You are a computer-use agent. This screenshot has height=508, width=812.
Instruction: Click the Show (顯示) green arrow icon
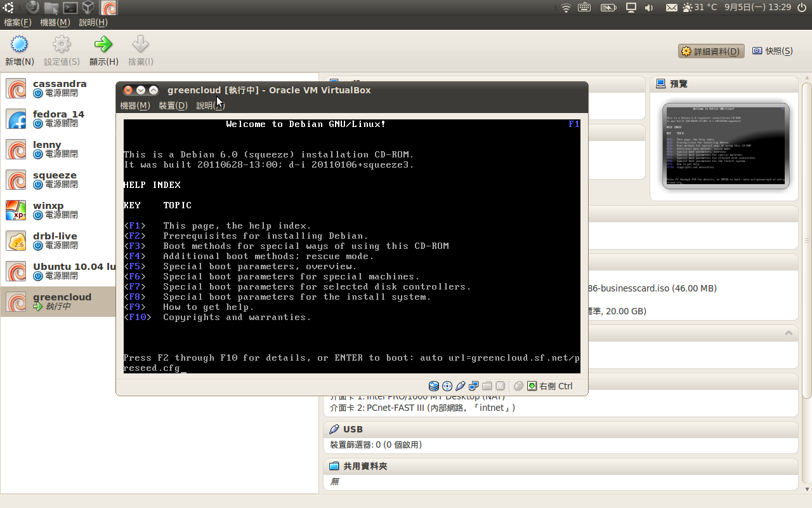(x=103, y=44)
